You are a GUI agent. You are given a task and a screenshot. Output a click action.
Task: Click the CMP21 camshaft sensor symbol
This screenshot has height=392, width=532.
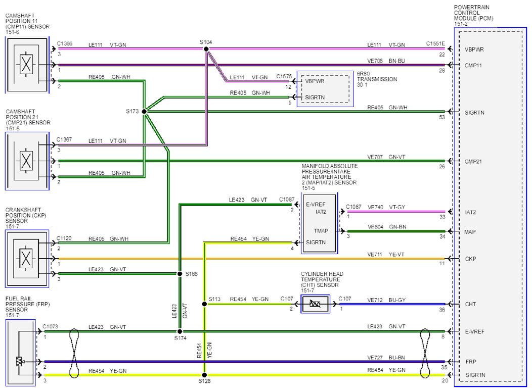pyautogui.click(x=27, y=161)
